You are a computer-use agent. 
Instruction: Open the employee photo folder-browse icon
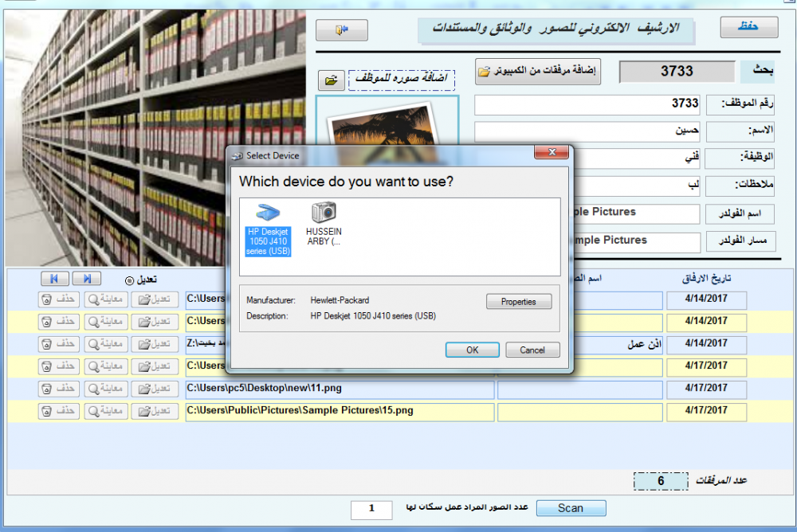click(332, 80)
